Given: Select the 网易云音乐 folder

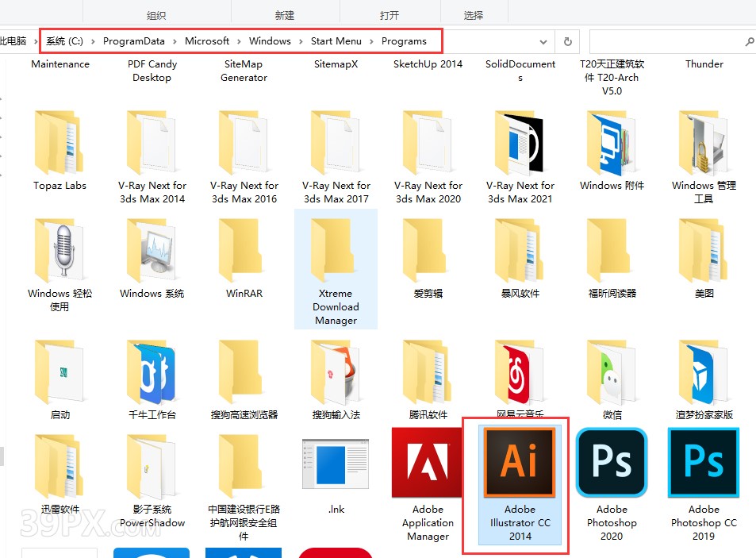Looking at the screenshot, I should point(520,369).
